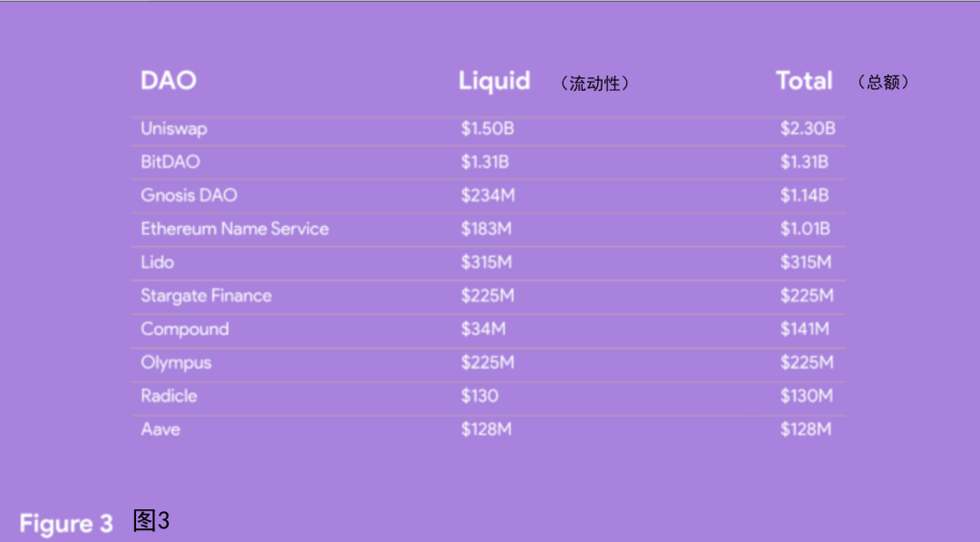Screen dimensions: 980x542
Task: Select the BitDAO row name
Action: click(x=170, y=162)
